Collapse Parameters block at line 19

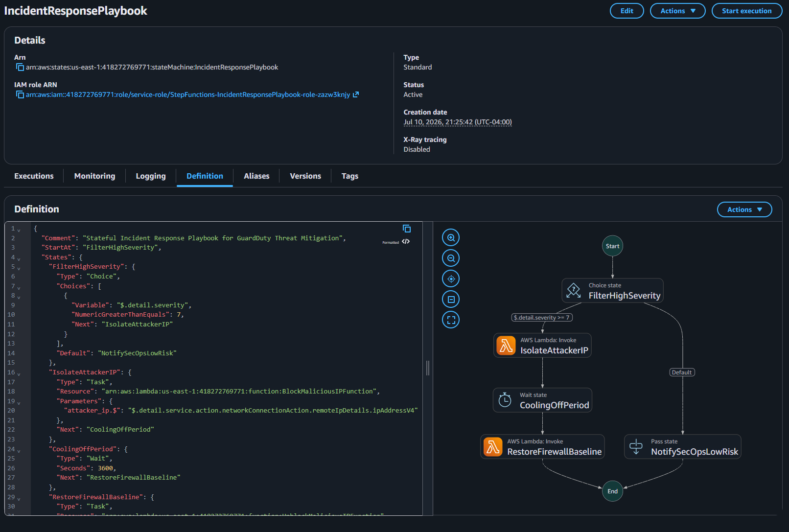coord(19,402)
